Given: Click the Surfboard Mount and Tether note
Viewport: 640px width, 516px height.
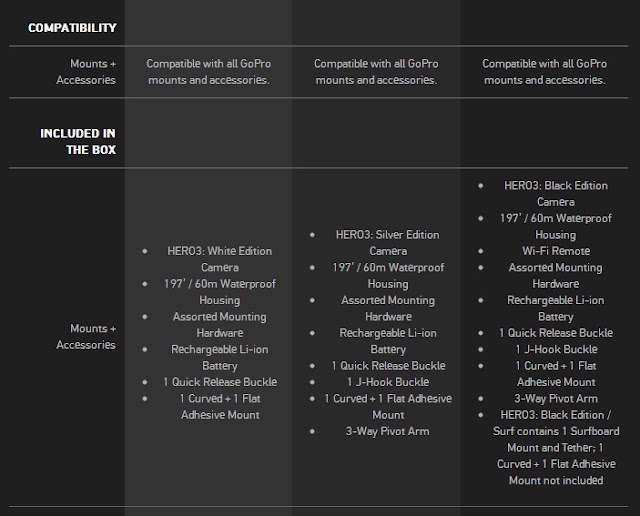Looking at the screenshot, I should click(x=556, y=448).
